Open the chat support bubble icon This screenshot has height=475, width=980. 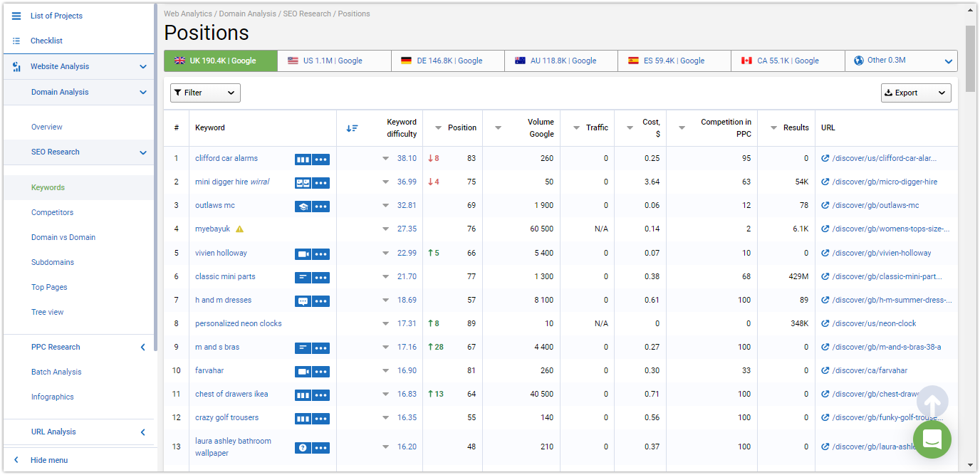click(x=932, y=439)
